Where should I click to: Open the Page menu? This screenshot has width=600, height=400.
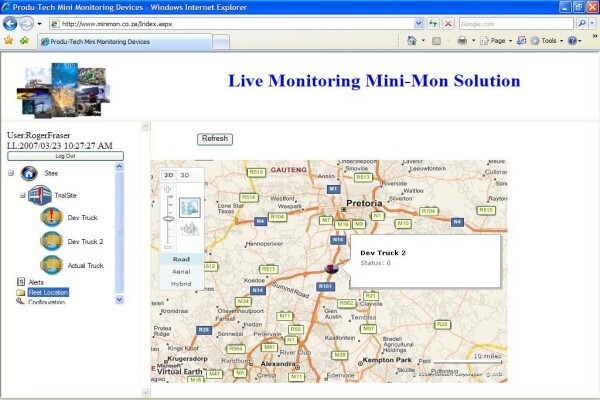[x=496, y=41]
